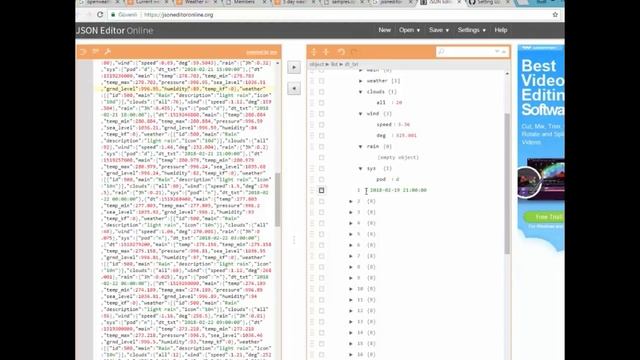The width and height of the screenshot is (640, 360).
Task: Click breadcrumb 'list' in tree path
Action: point(334,64)
